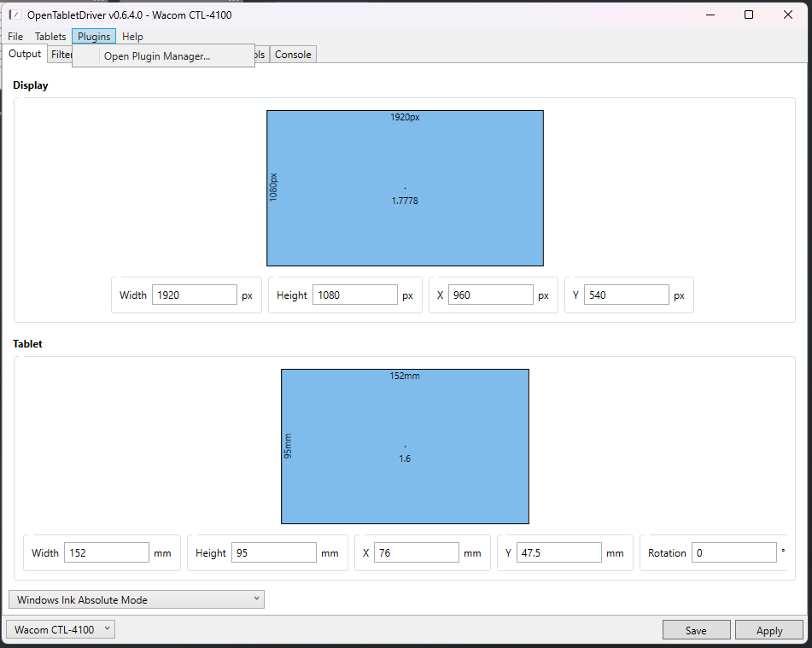Click the tablet Width field showing 152

click(x=106, y=552)
